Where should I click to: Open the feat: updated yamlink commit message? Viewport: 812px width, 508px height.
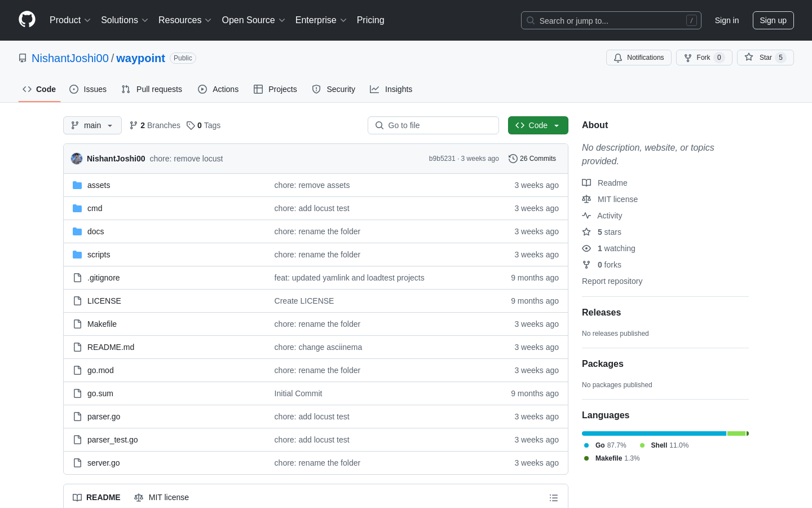(x=349, y=278)
